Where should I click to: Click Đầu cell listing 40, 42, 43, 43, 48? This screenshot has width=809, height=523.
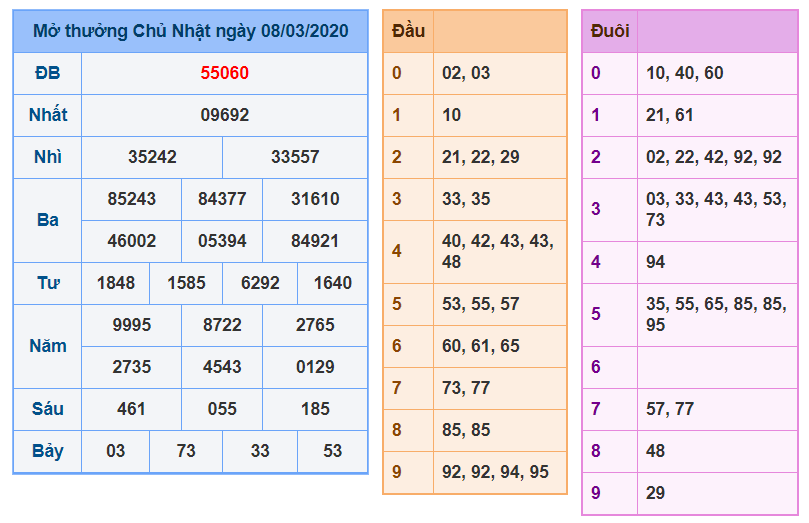498,251
